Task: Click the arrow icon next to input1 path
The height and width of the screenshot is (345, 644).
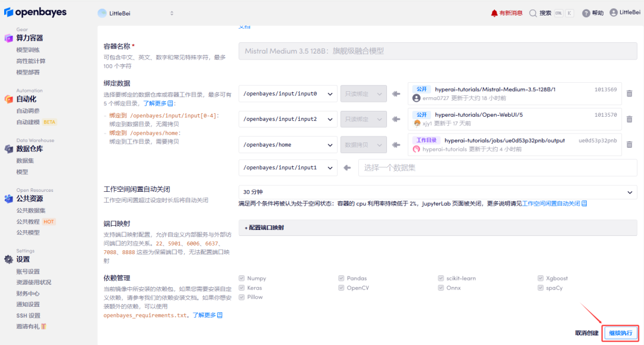Action: [348, 168]
